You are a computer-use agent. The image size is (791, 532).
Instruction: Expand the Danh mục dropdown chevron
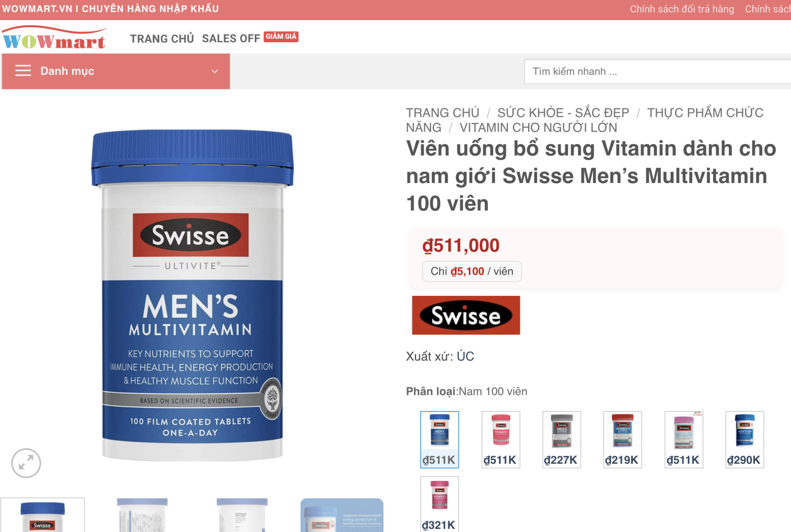pos(214,71)
